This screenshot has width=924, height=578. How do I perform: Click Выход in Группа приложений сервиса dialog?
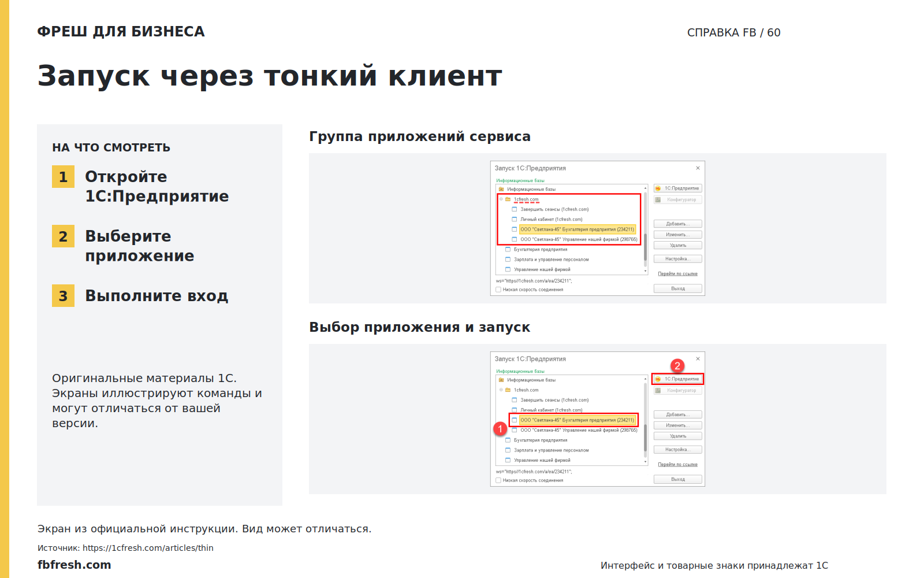pos(678,288)
